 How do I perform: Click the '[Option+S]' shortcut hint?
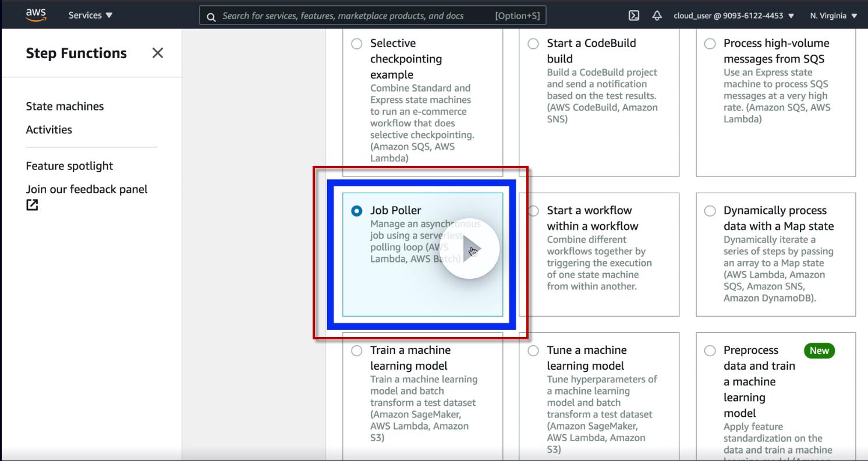(x=518, y=16)
